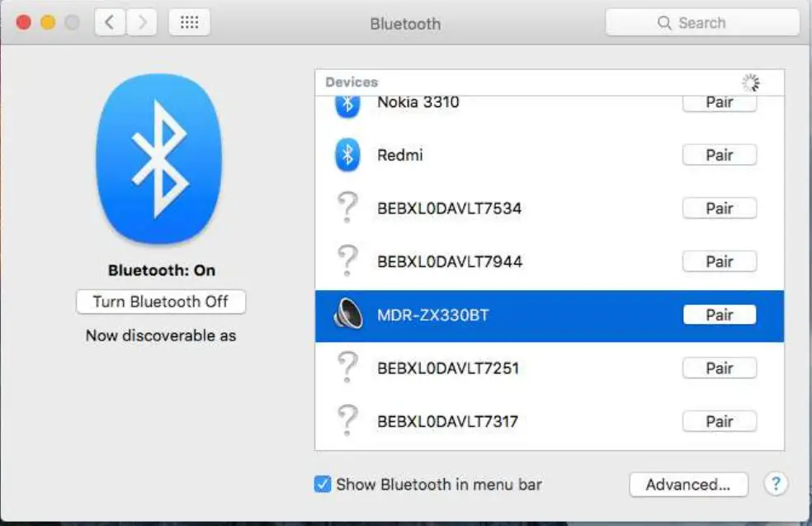Click the Redmi device's Bluetooth icon

click(x=346, y=154)
